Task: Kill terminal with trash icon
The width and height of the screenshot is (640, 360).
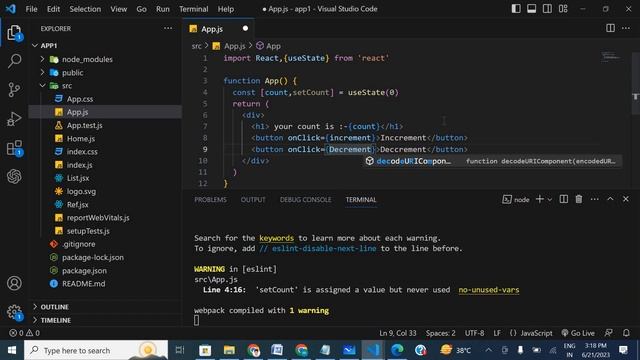Action: pos(579,199)
